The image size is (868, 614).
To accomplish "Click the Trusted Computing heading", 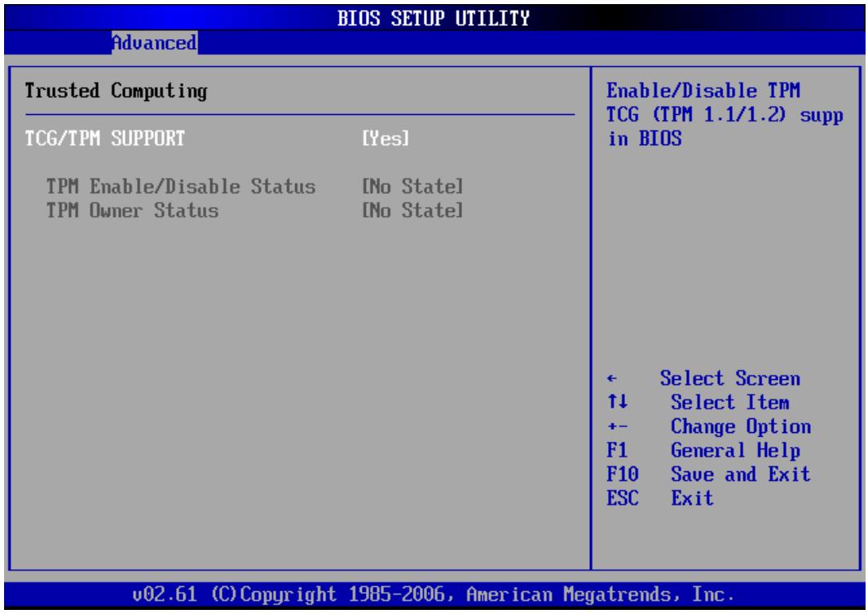I will pyautogui.click(x=117, y=91).
